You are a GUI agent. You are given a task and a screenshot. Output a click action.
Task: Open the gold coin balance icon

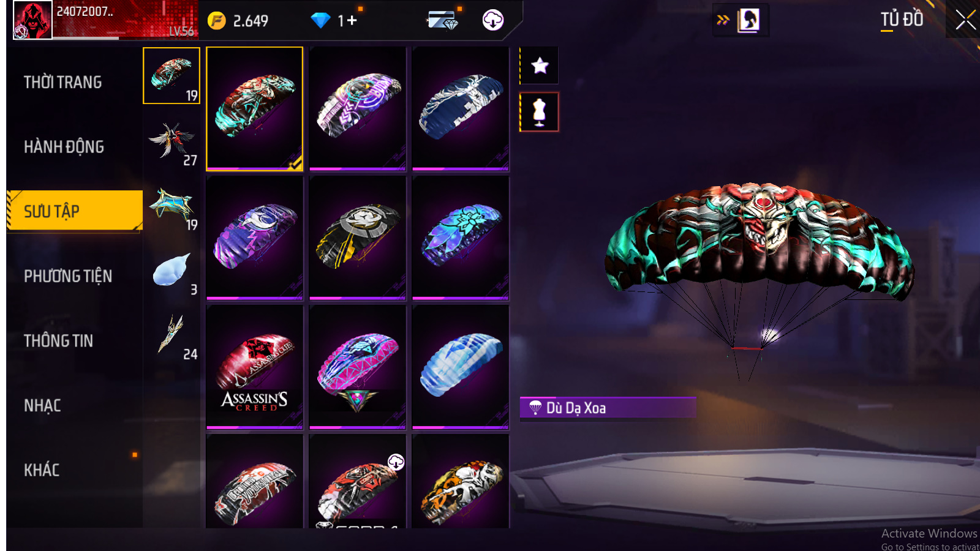pos(216,21)
